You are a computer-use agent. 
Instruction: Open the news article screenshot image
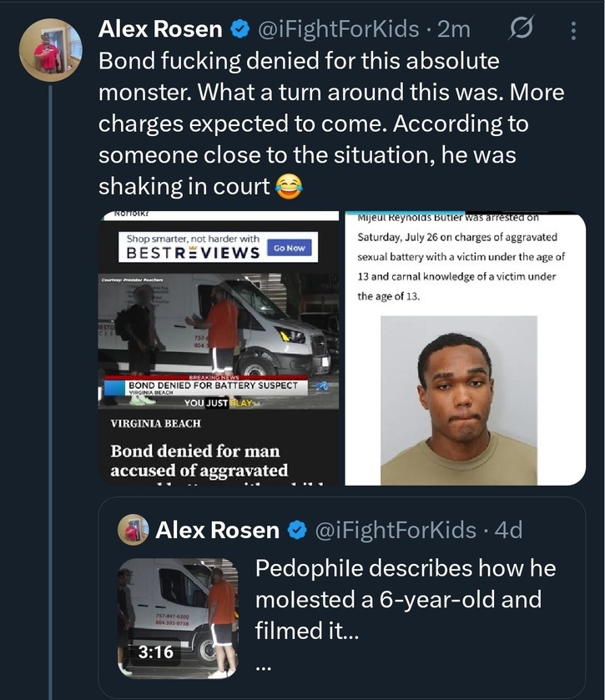point(219,348)
